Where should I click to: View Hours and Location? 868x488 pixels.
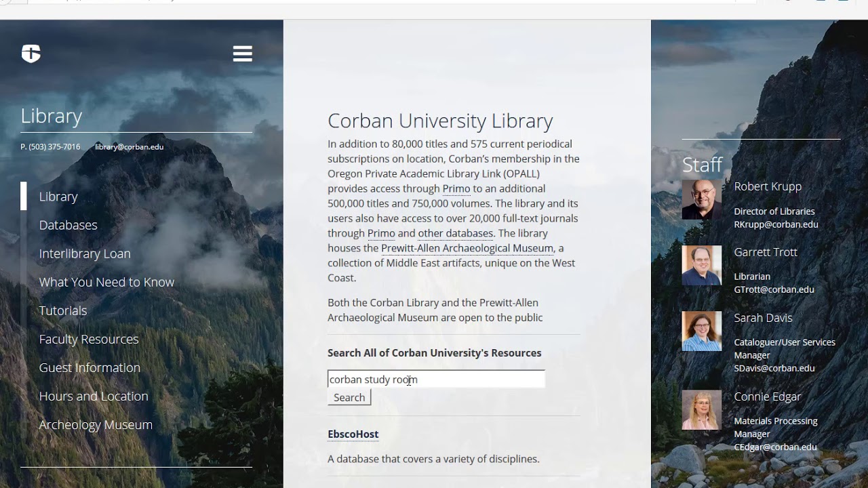click(x=94, y=396)
